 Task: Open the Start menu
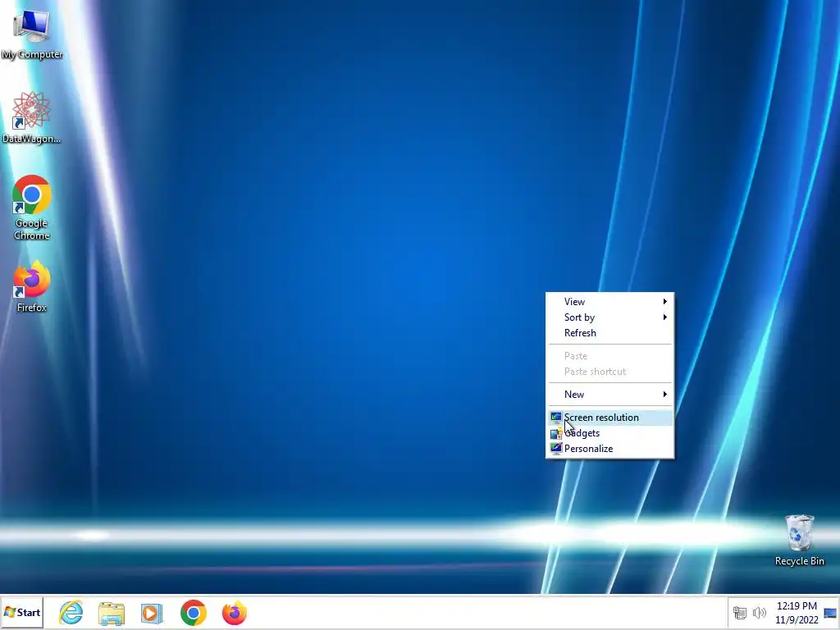pos(22,612)
